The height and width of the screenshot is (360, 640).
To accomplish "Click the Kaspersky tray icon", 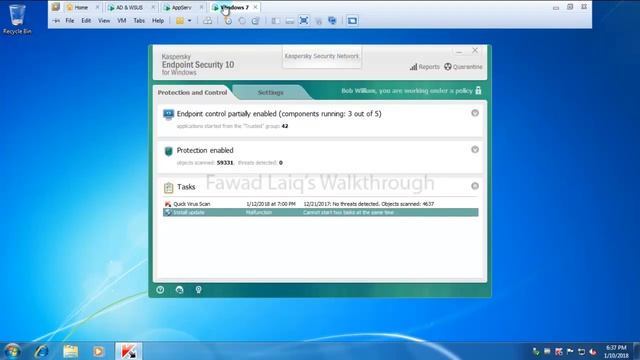I will coord(559,352).
